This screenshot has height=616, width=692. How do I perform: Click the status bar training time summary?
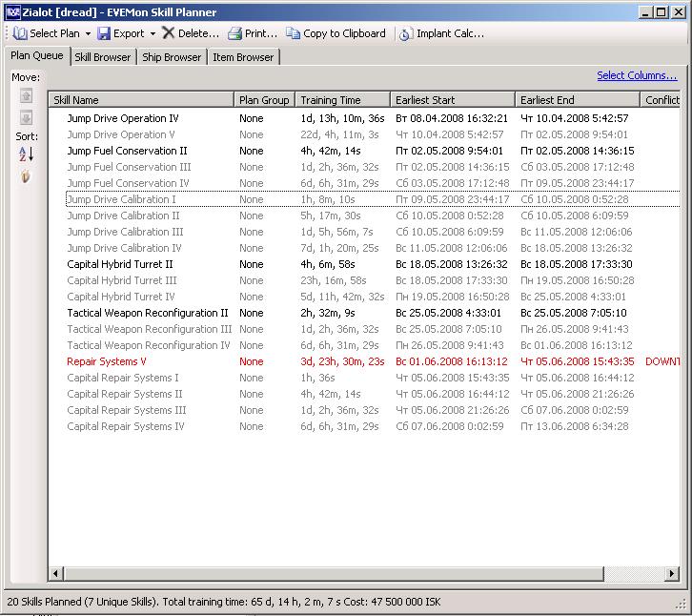224,602
